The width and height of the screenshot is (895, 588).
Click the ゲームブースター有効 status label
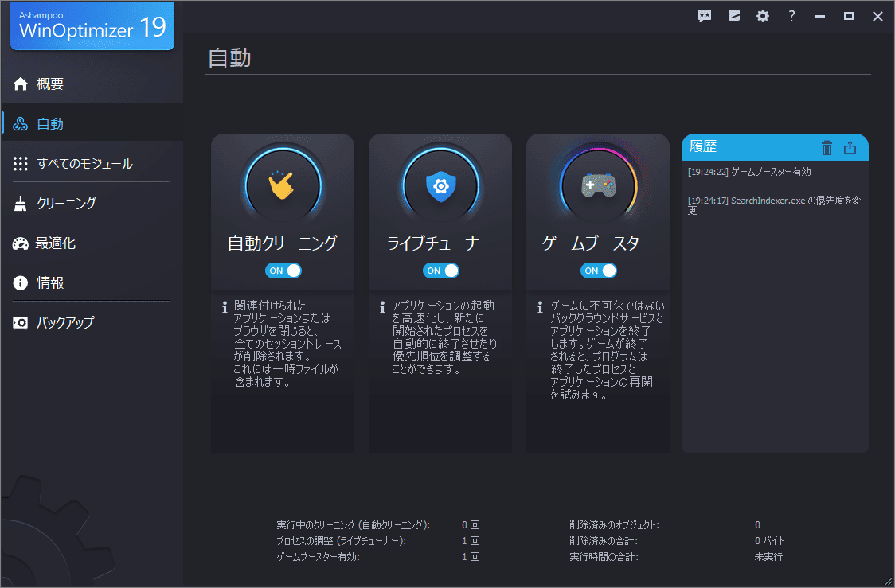tap(318, 557)
